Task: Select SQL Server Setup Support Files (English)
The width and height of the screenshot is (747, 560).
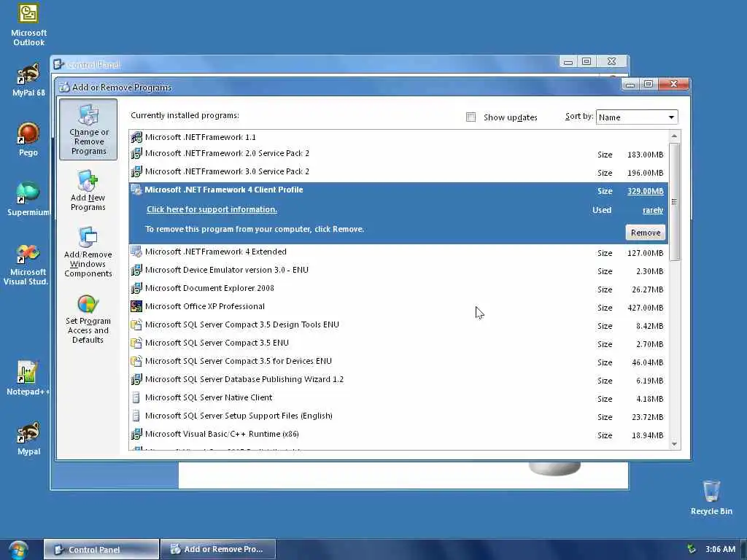Action: tap(398, 416)
